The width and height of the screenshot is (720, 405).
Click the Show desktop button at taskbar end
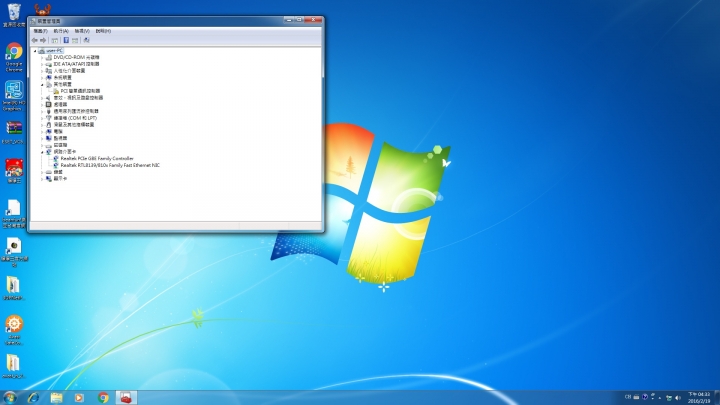[717, 398]
